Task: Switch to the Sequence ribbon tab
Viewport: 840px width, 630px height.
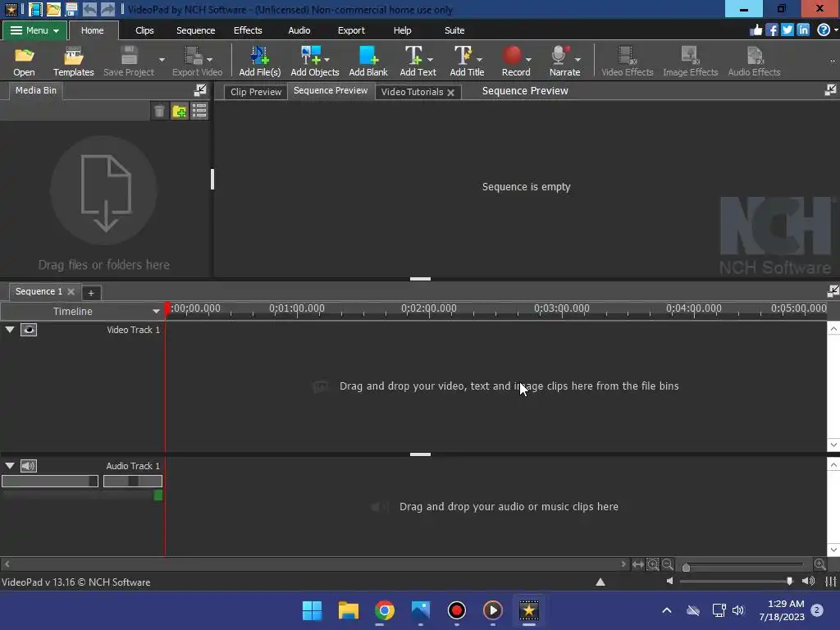Action: coord(195,30)
